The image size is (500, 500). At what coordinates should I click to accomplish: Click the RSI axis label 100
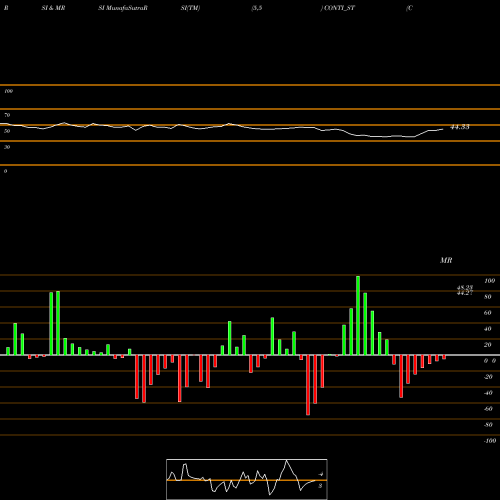pyautogui.click(x=8, y=91)
